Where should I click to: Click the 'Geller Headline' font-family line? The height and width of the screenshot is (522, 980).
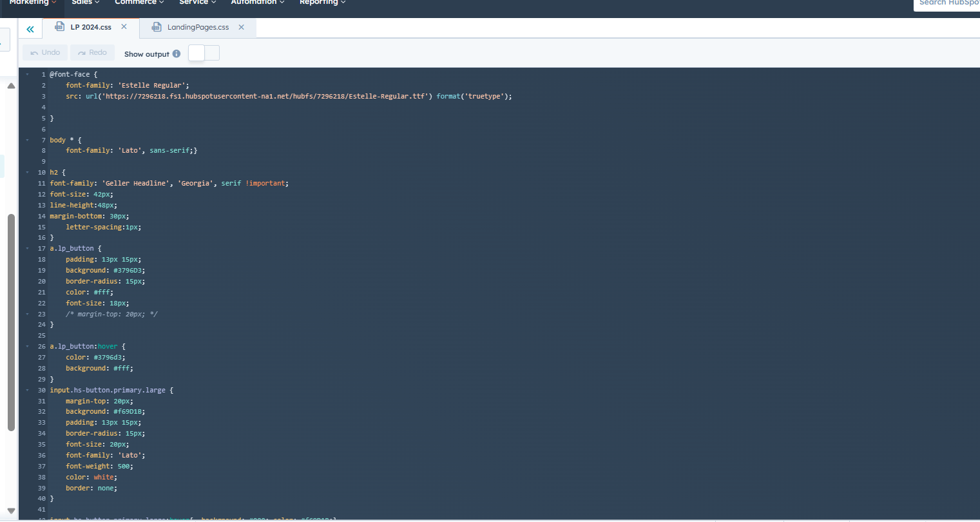click(x=169, y=184)
